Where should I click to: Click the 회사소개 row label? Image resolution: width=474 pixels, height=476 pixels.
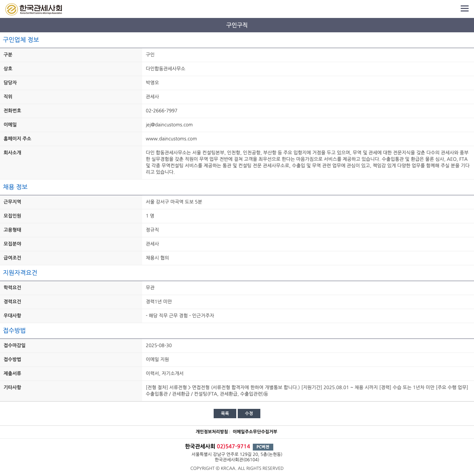click(12, 153)
